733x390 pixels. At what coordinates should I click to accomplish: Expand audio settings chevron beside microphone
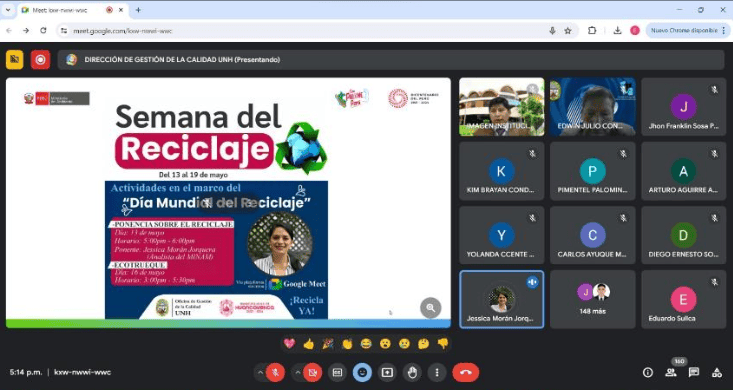tap(260, 372)
